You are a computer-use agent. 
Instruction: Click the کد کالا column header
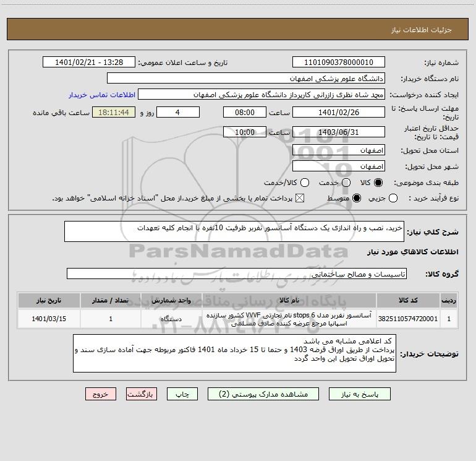pyautogui.click(x=408, y=300)
